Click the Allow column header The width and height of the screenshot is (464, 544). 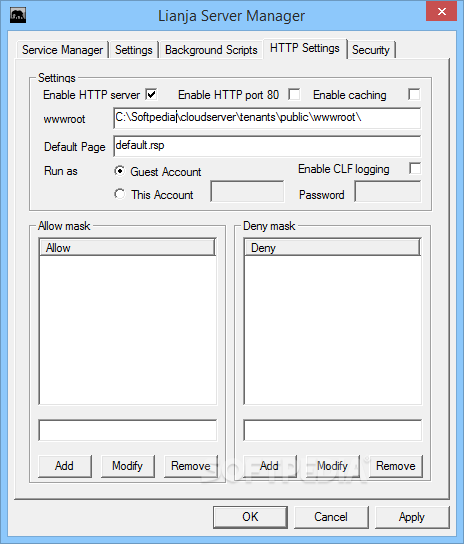127,247
